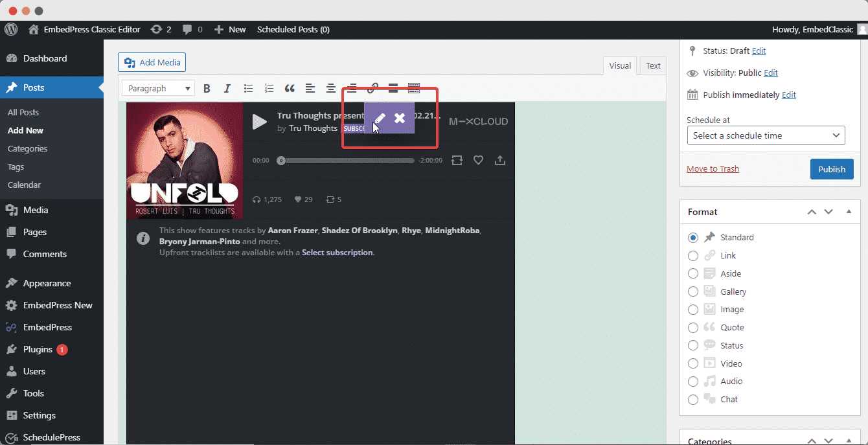The height and width of the screenshot is (445, 868).
Task: Collapse the Format panel
Action: click(x=849, y=212)
